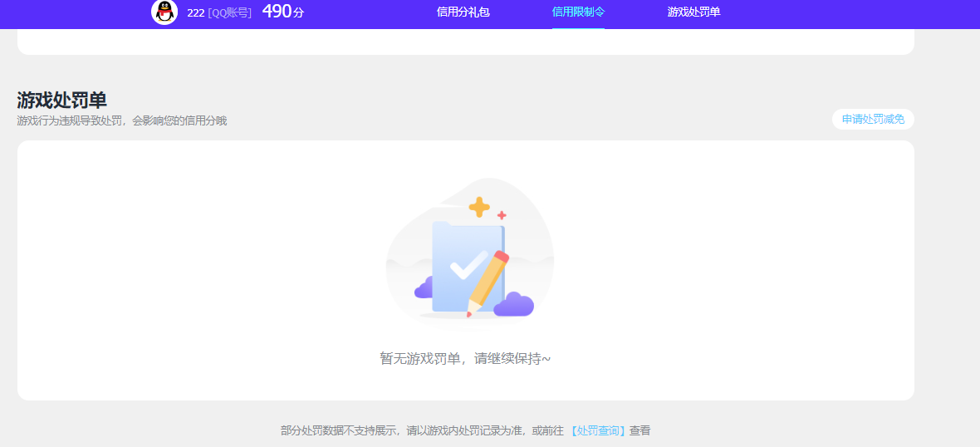This screenshot has width=980, height=447.
Task: Switch to the 信用限制令 tab
Action: (x=578, y=12)
